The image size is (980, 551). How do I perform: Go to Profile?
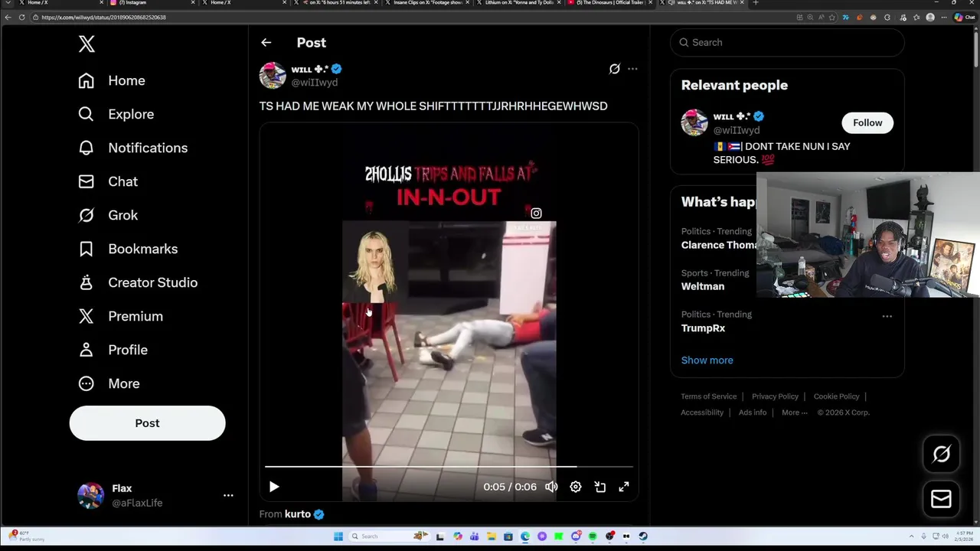pyautogui.click(x=113, y=350)
